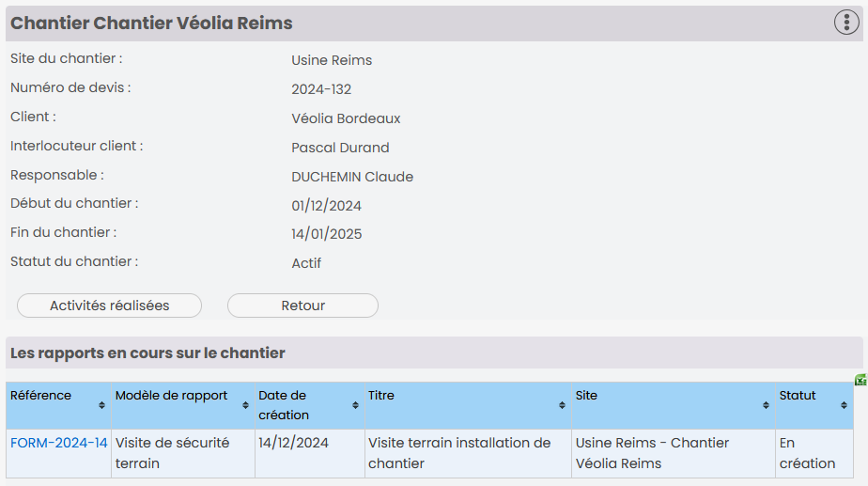Click the Véolia Bordeaux client value
Viewport: 868px width, 486px height.
[x=346, y=118]
